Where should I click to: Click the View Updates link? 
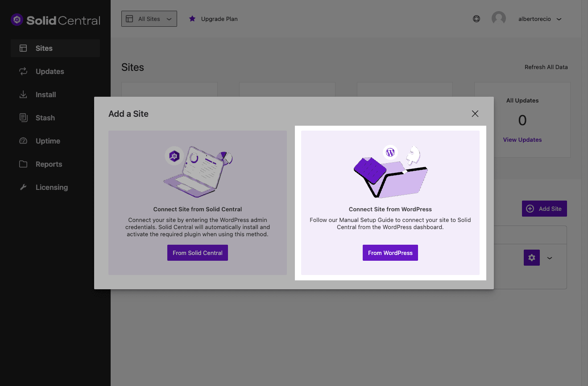522,140
